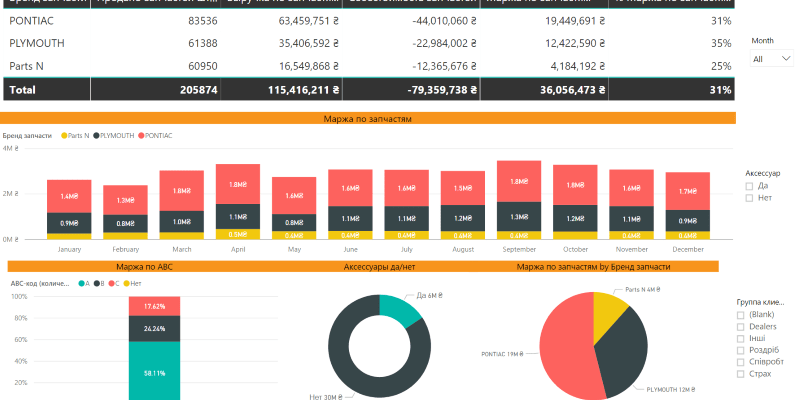Click the Маржа по запчастям by Бренд title
Screen dimensions: 800x400
click(x=593, y=267)
